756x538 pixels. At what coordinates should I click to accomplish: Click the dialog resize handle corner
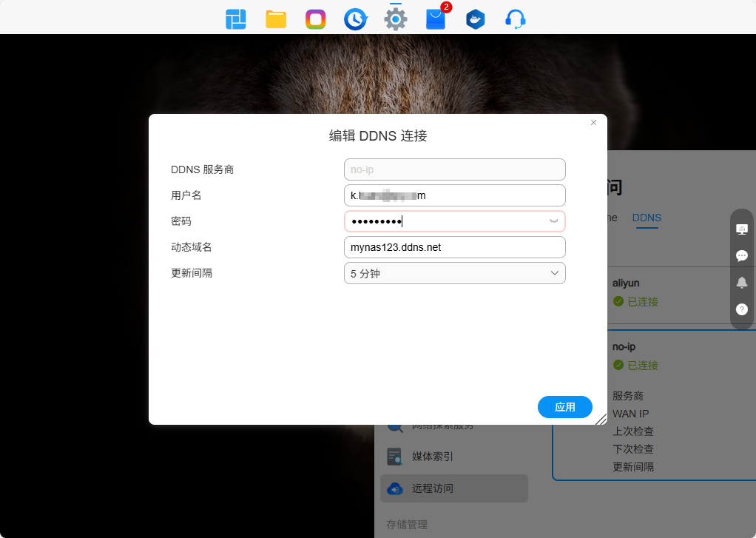[x=601, y=420]
